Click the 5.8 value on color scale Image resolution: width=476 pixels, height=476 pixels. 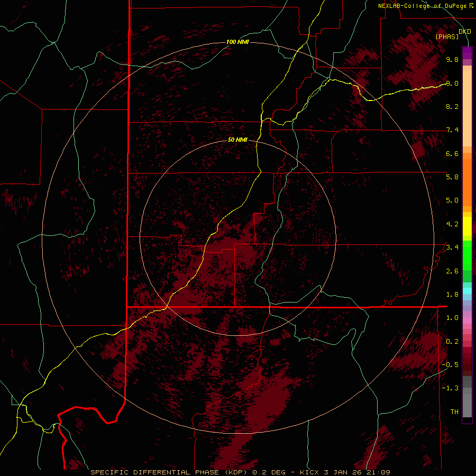coord(452,177)
